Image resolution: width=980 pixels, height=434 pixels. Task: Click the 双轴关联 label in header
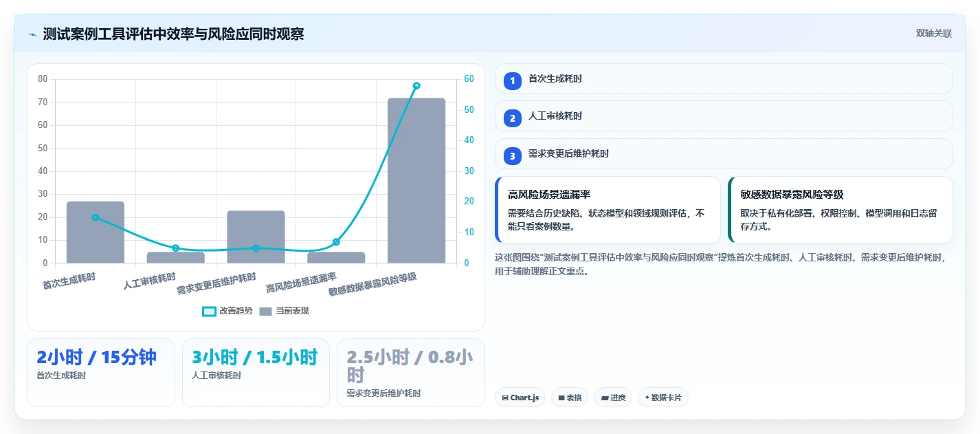tap(933, 34)
